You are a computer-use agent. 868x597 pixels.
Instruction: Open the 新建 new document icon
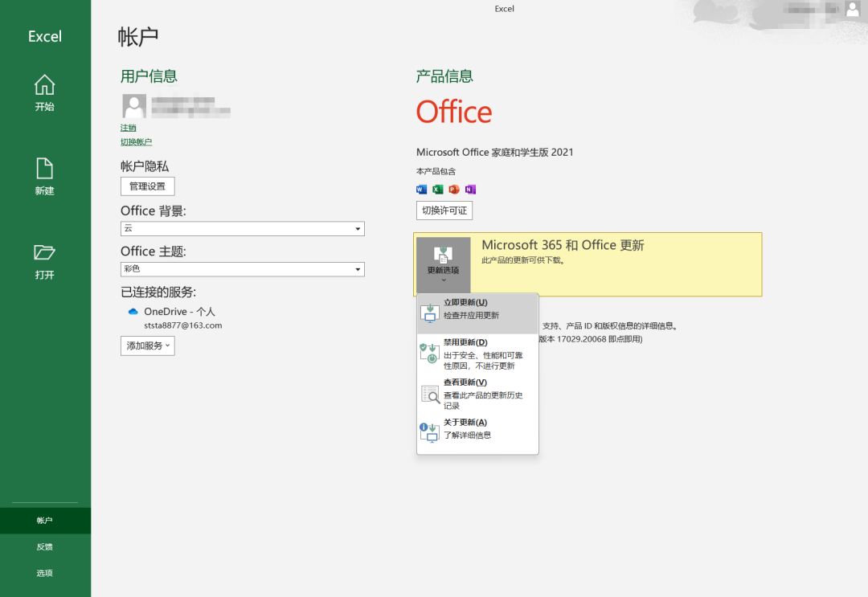pos(44,169)
